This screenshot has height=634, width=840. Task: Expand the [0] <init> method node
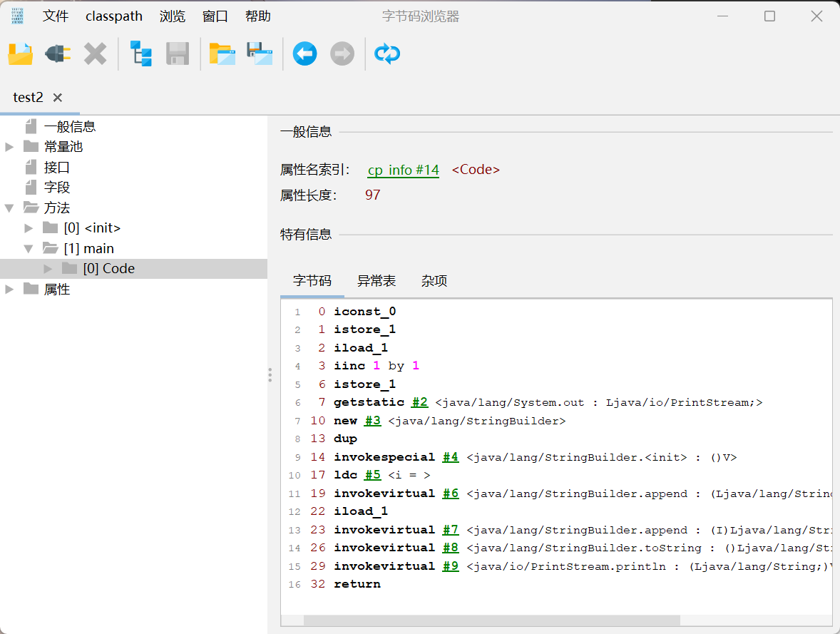(x=29, y=228)
